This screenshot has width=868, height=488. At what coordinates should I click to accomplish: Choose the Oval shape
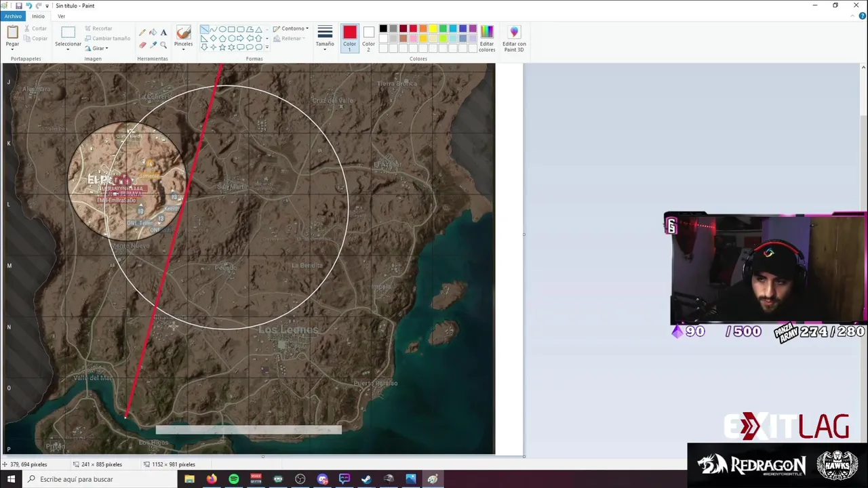[x=222, y=29]
